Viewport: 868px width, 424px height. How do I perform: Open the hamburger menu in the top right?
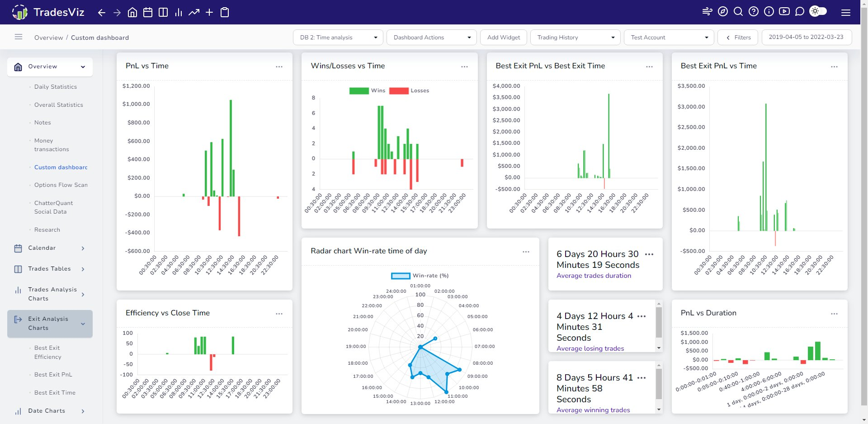(x=846, y=13)
